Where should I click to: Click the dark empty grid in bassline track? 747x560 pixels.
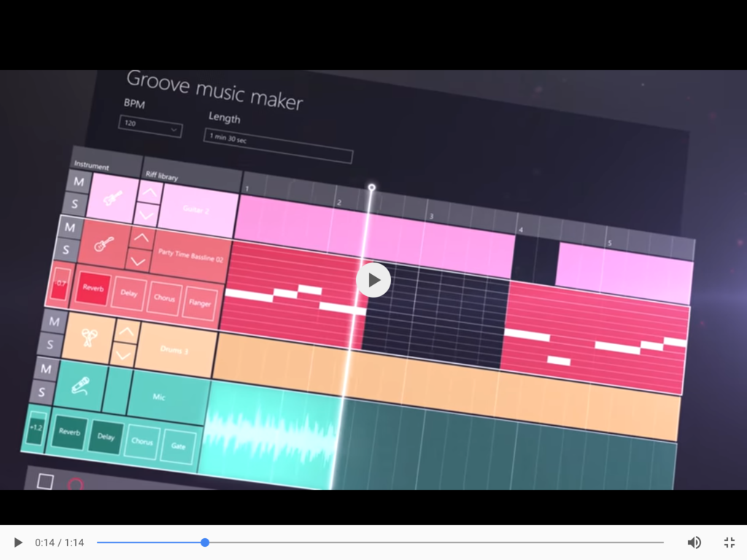click(x=433, y=314)
